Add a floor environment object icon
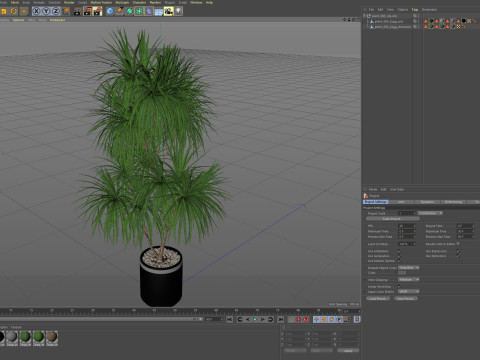This screenshot has width=480, height=360. [158, 11]
